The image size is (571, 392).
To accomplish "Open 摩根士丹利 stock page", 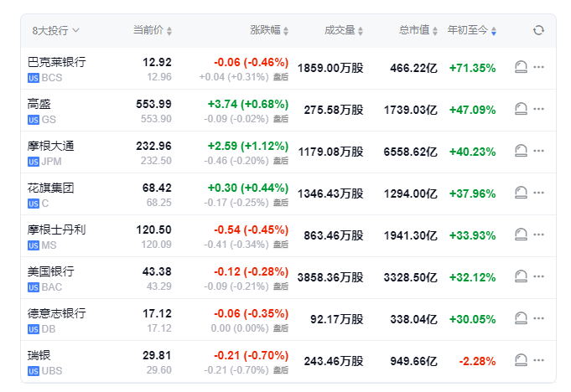I will 57,230.
